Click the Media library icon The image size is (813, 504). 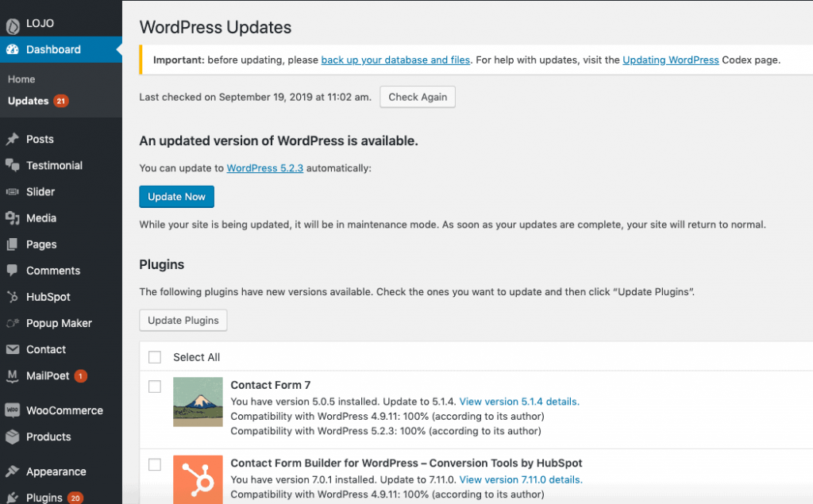pyautogui.click(x=12, y=218)
